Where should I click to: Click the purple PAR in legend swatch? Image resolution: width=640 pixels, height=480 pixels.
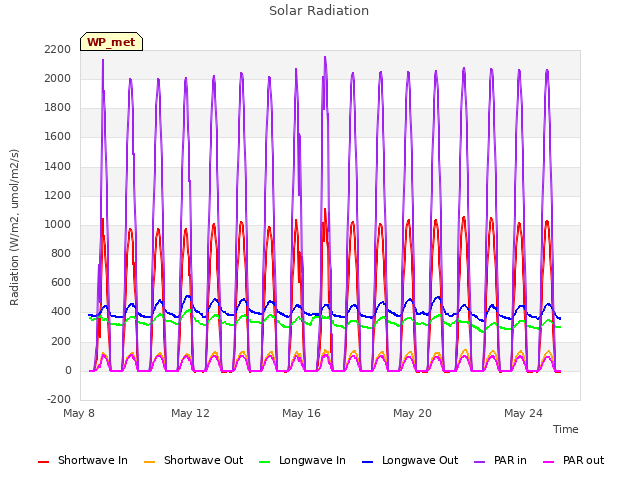click(x=480, y=462)
